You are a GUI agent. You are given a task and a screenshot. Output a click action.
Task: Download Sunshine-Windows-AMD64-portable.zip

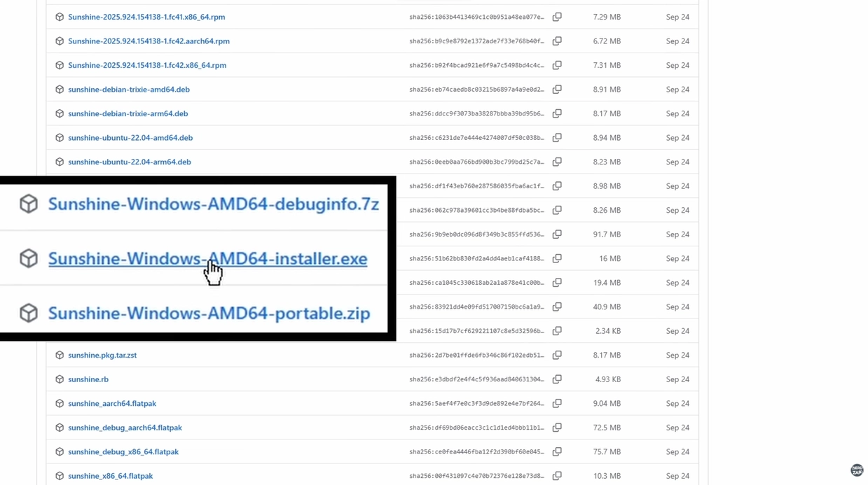[x=209, y=313]
